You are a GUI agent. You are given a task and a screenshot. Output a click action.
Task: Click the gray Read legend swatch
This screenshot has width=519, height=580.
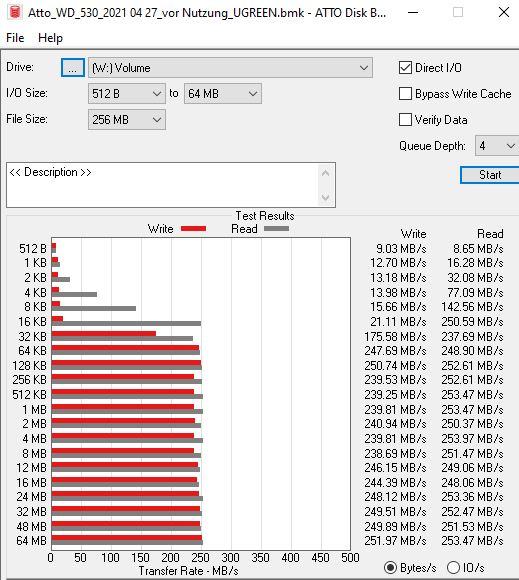point(276,229)
